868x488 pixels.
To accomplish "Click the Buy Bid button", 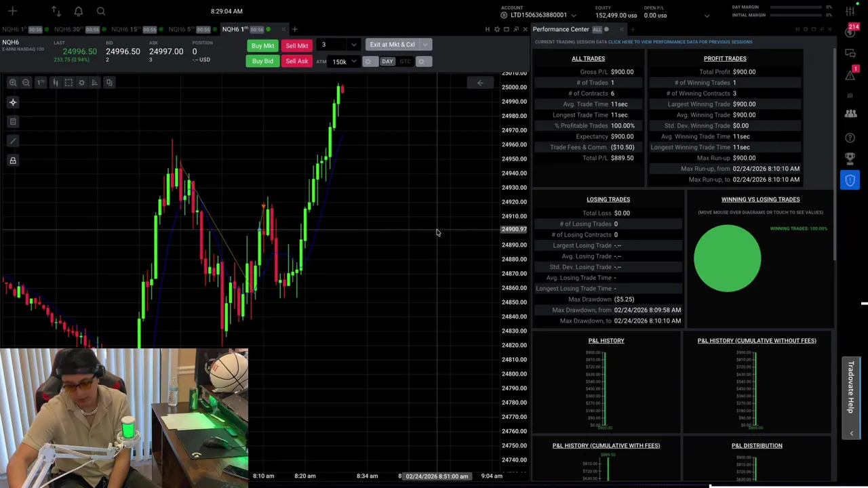I will (262, 61).
